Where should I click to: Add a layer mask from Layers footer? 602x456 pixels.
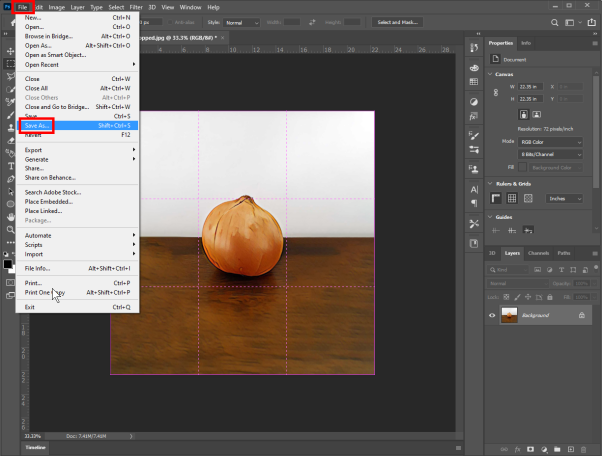pos(530,449)
